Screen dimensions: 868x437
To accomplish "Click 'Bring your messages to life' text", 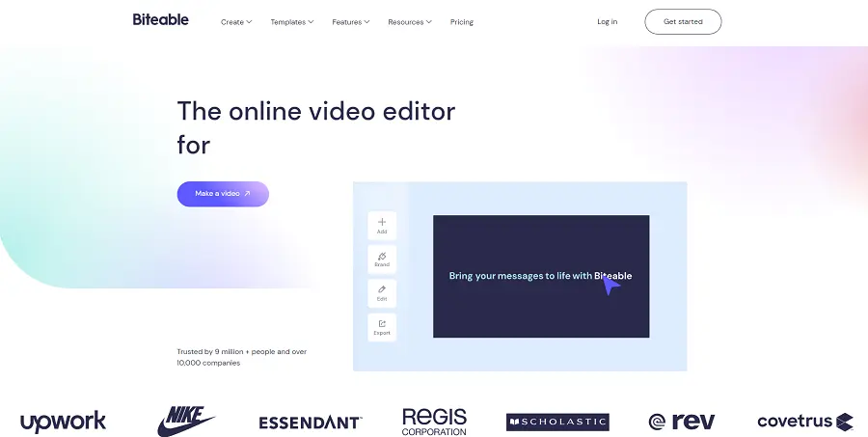I will [x=540, y=276].
